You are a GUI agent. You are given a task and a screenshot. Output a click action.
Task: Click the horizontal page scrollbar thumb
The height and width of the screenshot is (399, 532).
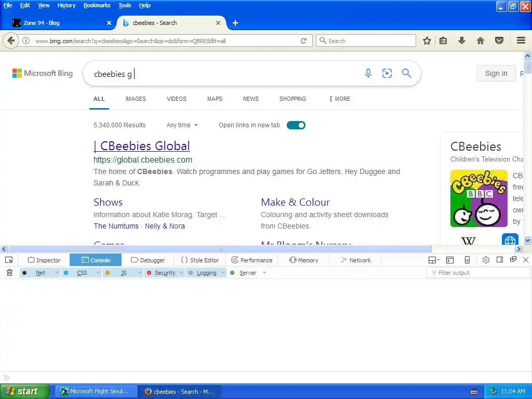pyautogui.click(x=220, y=249)
